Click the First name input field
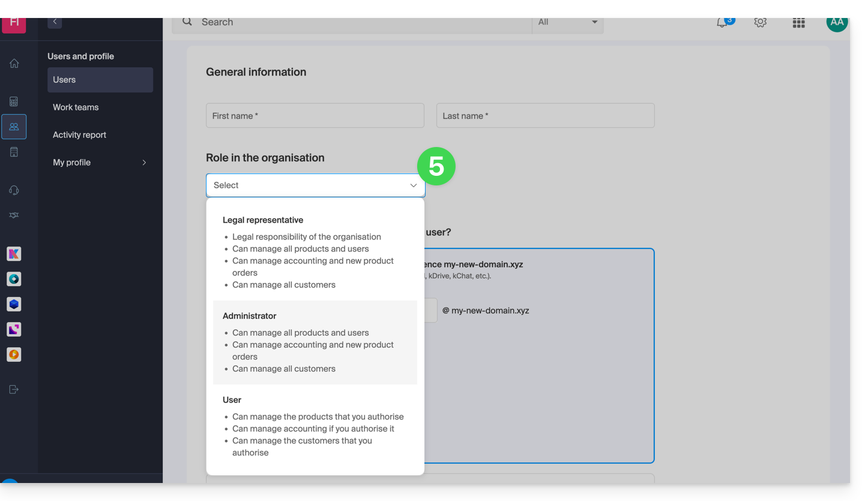 (x=315, y=116)
